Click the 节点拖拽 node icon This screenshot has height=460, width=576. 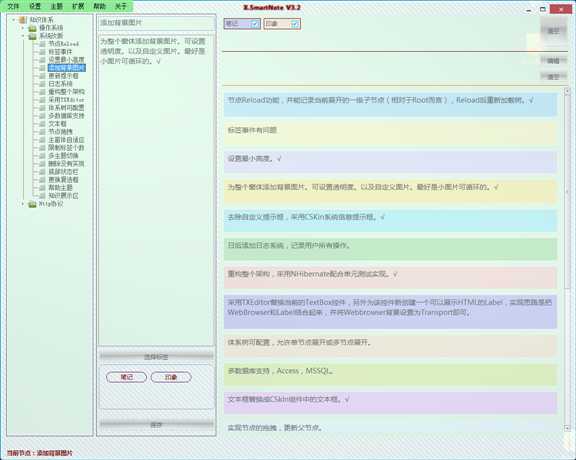point(42,132)
